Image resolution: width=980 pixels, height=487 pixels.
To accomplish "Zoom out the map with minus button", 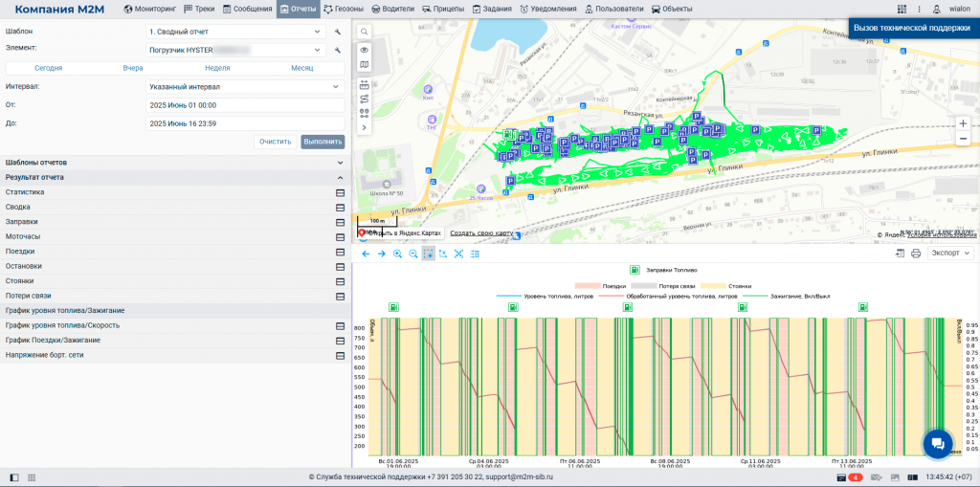I will (x=963, y=139).
